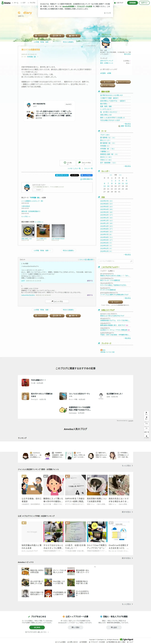Follow via the button beside アメンバーになる
This screenshot has width=151, height=644.
(108, 82)
